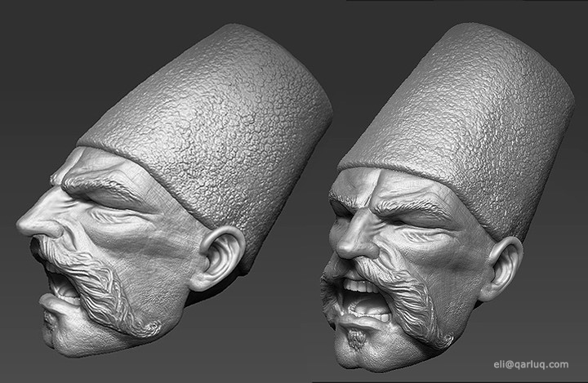Screen dimensions: 588x383
Task: Select the right three-quarter head sculpt render
Action: (448, 198)
